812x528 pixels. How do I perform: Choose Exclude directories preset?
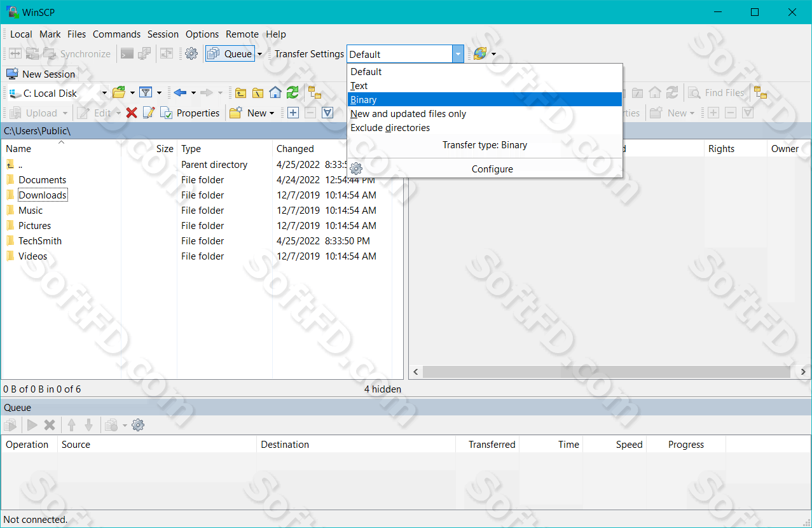[x=485, y=128]
